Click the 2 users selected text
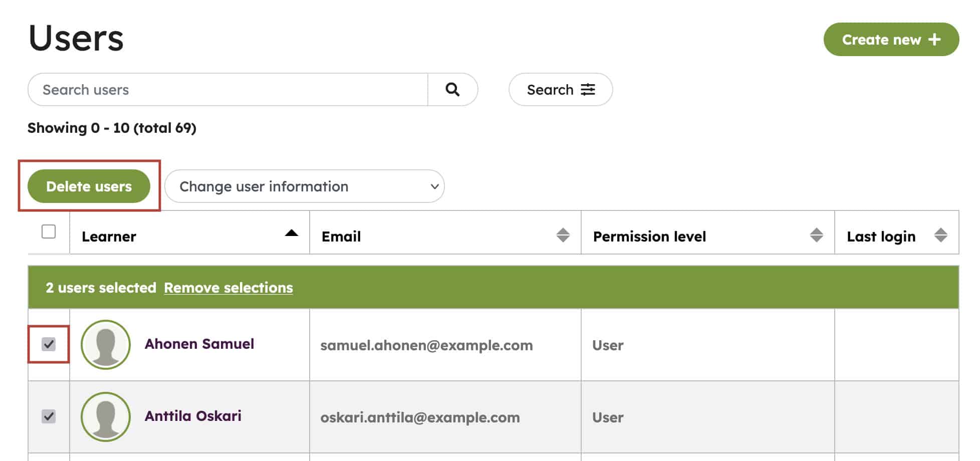Image resolution: width=980 pixels, height=461 pixels. coord(101,288)
